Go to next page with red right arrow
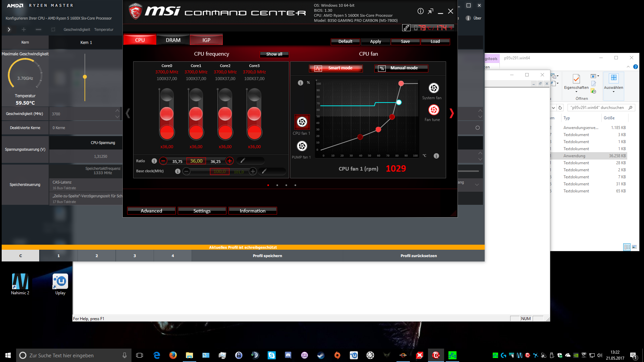The image size is (644, 362). pos(451,113)
